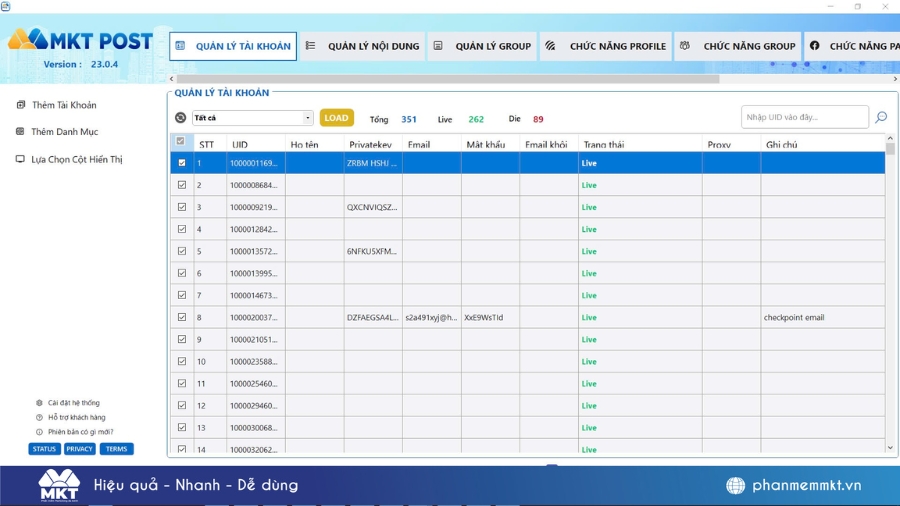Open Thêm Danh Mục in the sidebar
The width and height of the screenshot is (900, 506).
click(64, 132)
